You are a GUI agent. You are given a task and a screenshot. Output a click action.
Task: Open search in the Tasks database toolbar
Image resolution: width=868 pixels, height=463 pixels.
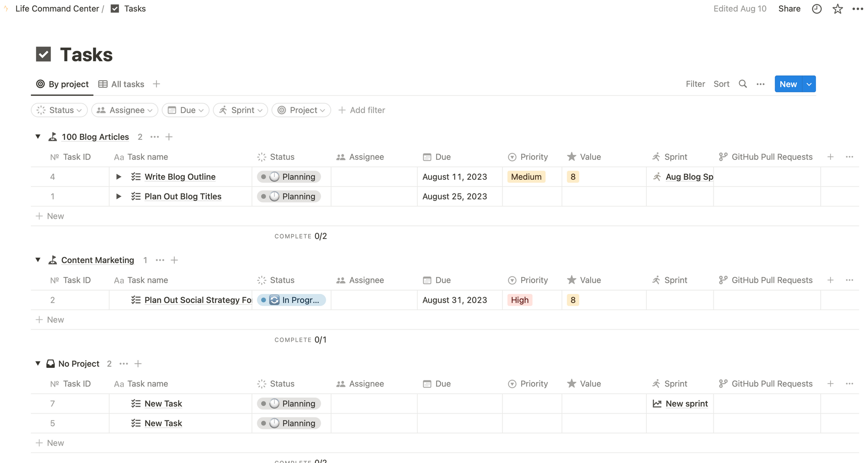point(743,84)
